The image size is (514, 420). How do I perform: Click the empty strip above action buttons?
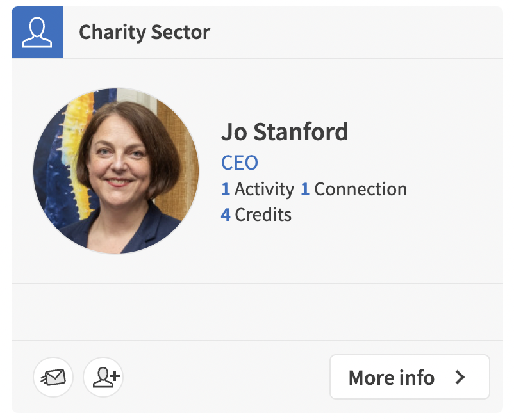coord(257,312)
